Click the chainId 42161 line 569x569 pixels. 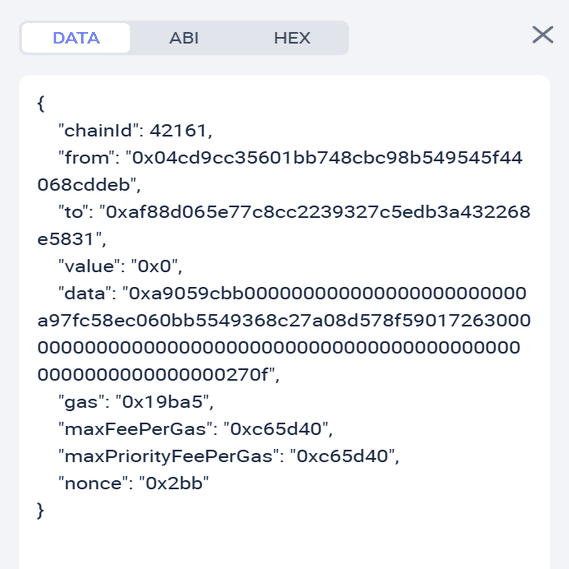click(x=135, y=131)
